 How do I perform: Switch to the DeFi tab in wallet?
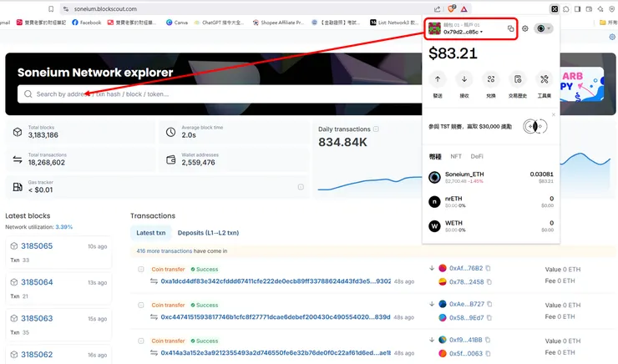point(477,156)
